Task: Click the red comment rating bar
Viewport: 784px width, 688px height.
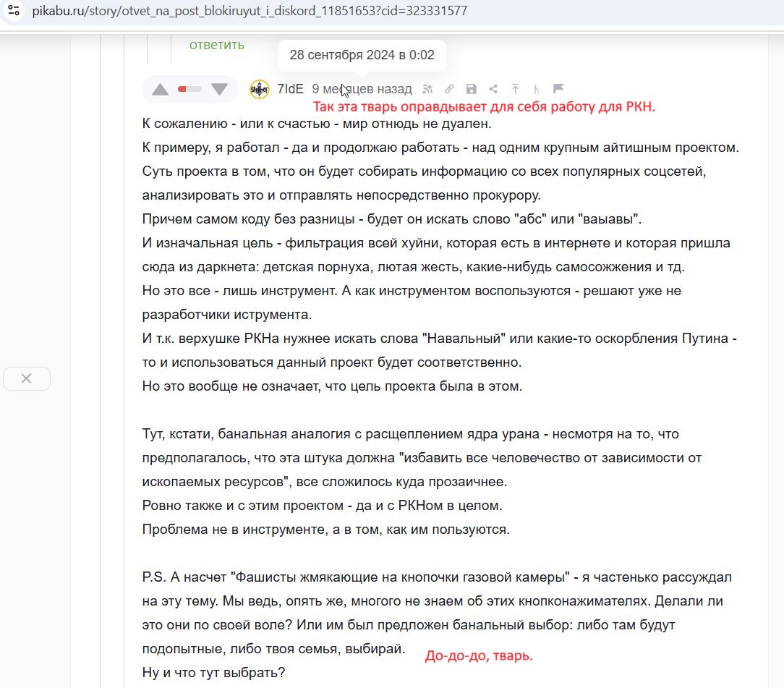Action: click(189, 89)
